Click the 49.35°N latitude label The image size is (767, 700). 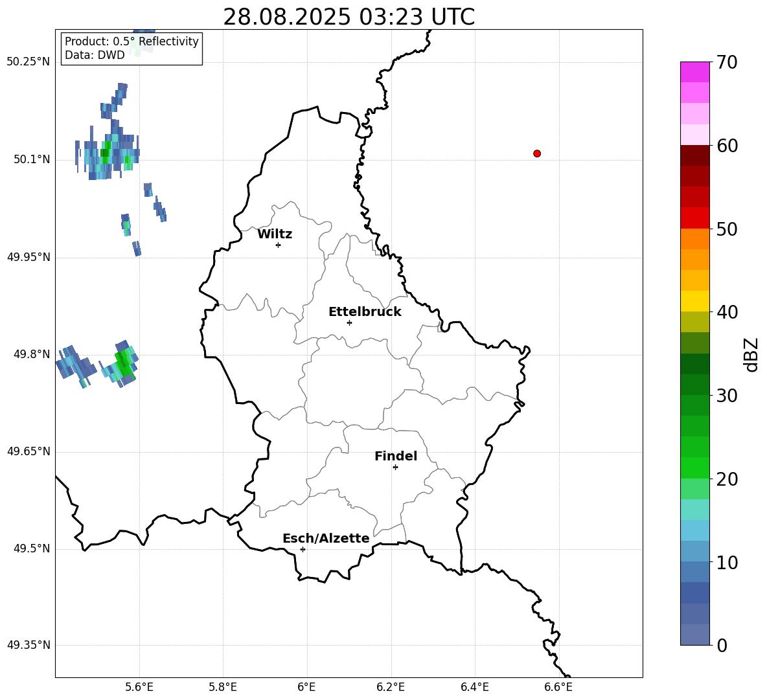pos(28,645)
